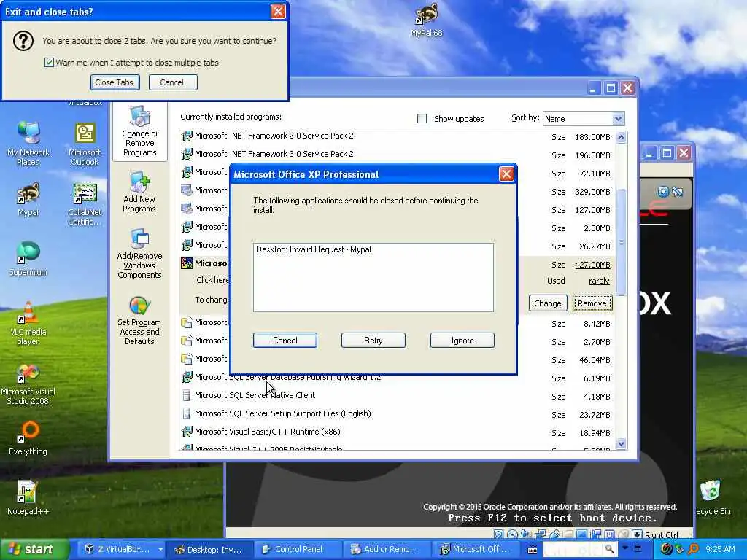Open Add/Remove Windows Components in sidebar
Image resolution: width=747 pixels, height=560 pixels.
pos(139,253)
